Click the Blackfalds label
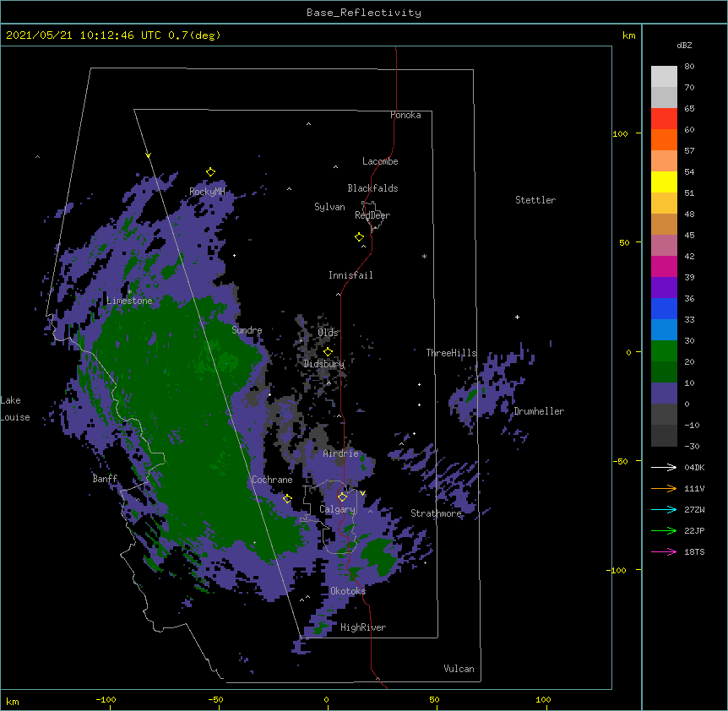 (x=372, y=188)
